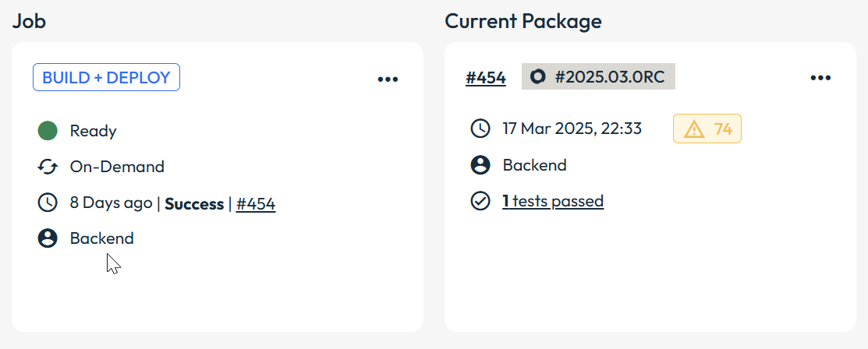Click the clock icon beside 8 Days ago
The image size is (868, 349).
pos(48,203)
